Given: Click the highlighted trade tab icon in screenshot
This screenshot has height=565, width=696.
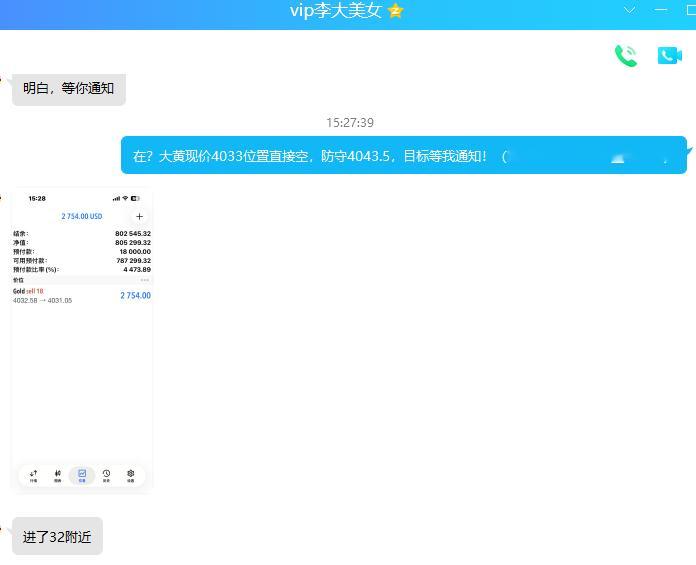Looking at the screenshot, I should (82, 475).
